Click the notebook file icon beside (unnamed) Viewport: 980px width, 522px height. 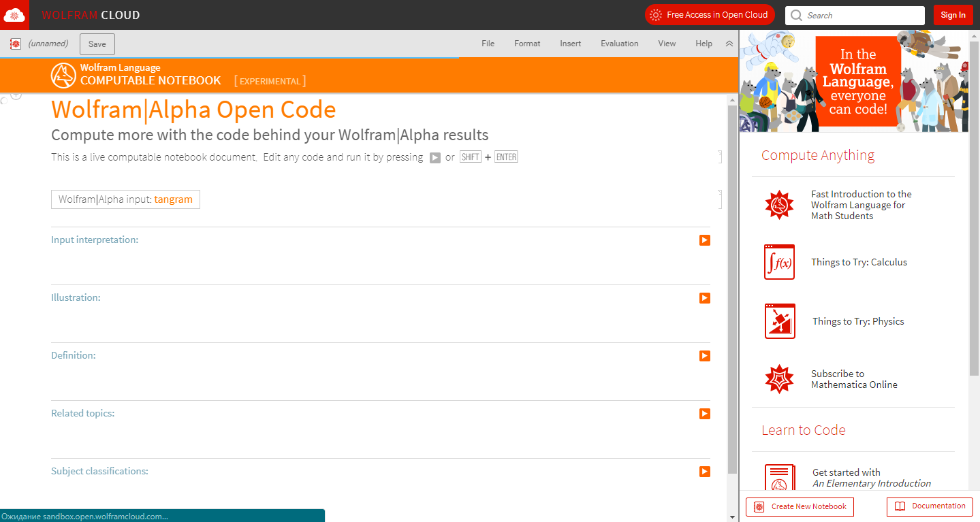[16, 44]
